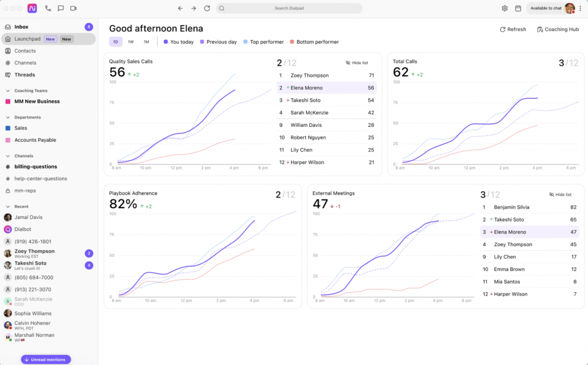588x365 pixels.
Task: Open the Coaching Hub
Action: (558, 29)
